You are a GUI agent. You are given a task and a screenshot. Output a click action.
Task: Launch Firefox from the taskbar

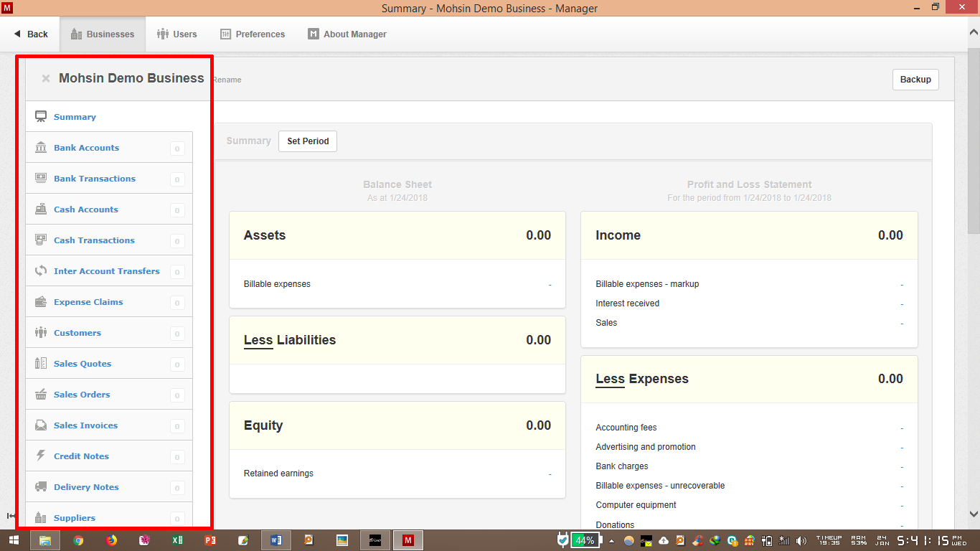tap(111, 540)
